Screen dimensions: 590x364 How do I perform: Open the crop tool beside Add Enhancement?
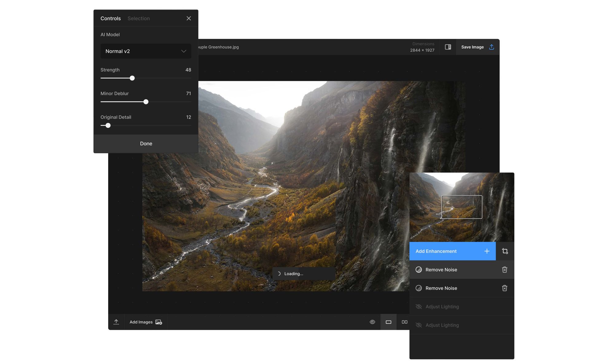tap(505, 251)
